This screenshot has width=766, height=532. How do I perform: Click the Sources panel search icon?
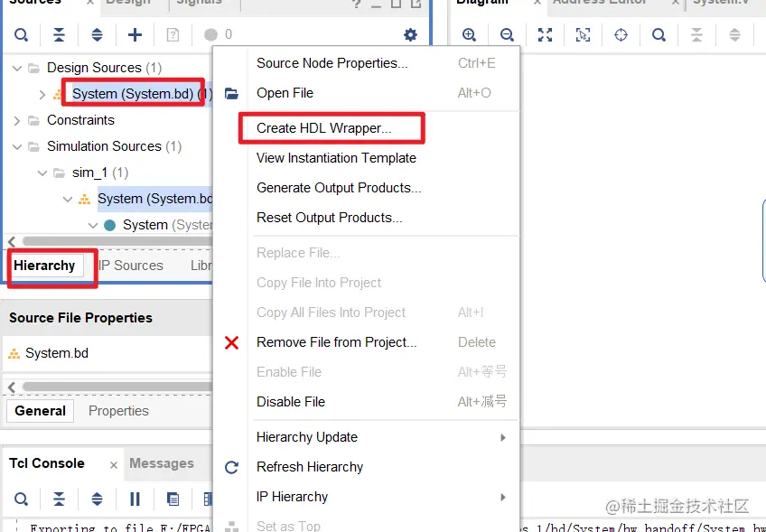(x=21, y=34)
